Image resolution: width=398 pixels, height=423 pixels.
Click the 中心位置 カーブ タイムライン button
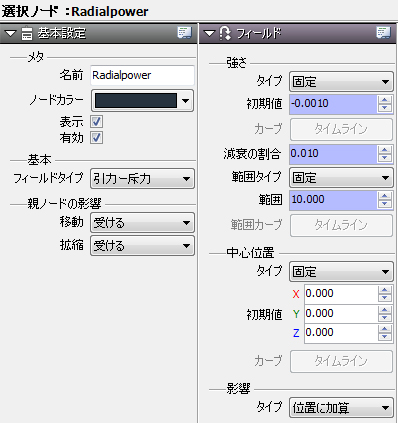point(341,361)
